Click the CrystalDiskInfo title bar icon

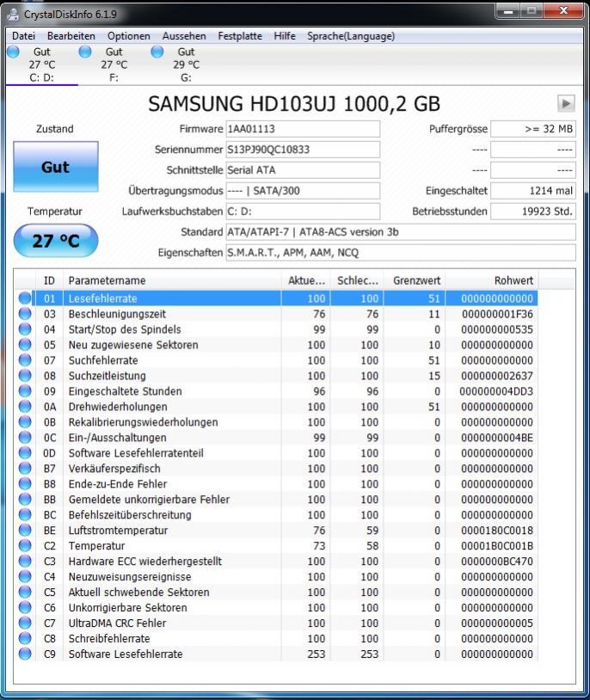click(14, 15)
